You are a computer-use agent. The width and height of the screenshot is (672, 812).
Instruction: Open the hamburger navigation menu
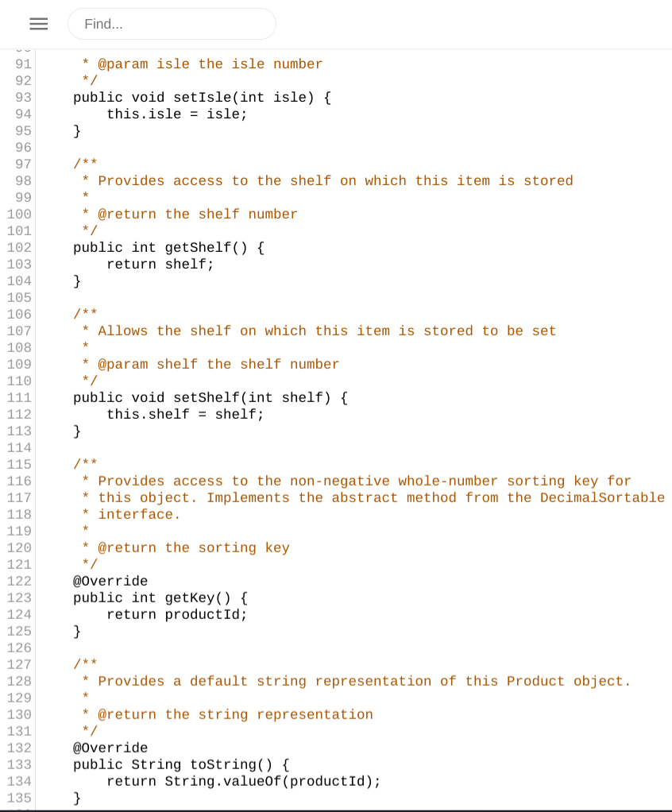[38, 24]
